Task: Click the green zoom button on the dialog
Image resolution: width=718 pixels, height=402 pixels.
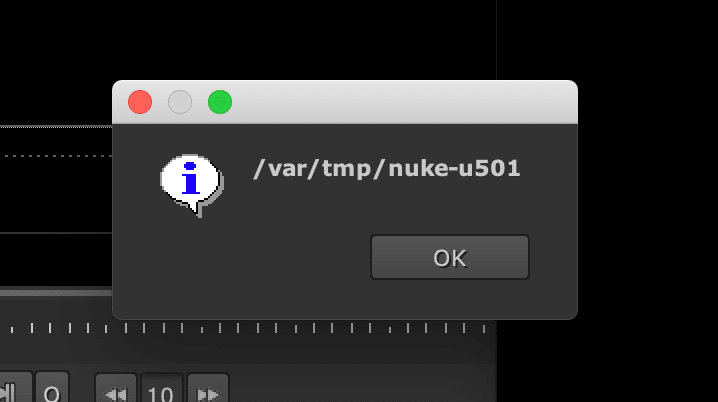Action: (220, 102)
